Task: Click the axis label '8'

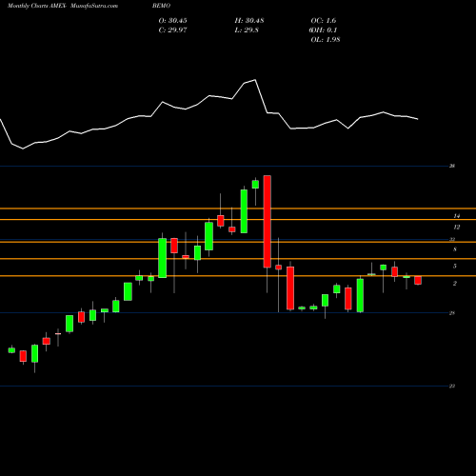Action: [455, 249]
